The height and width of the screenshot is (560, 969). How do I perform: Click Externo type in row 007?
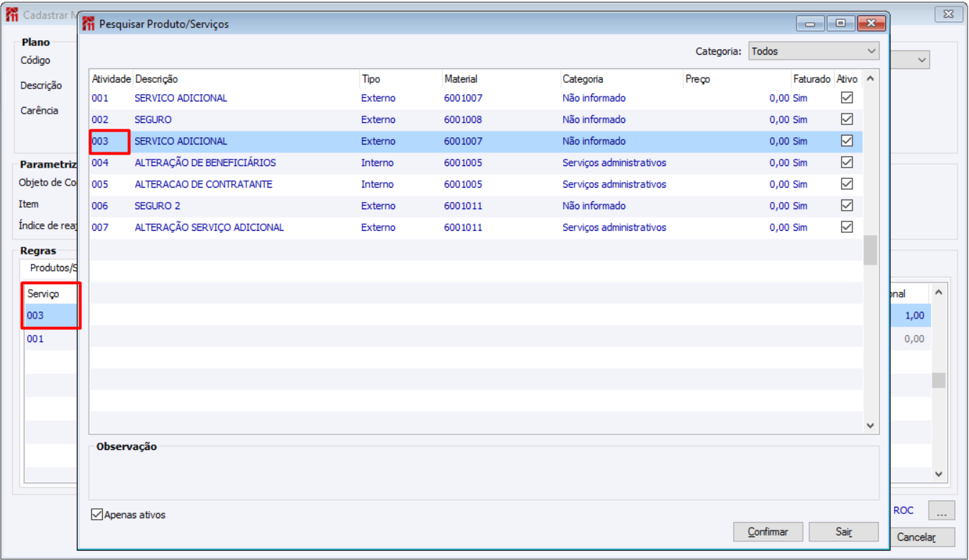point(378,227)
